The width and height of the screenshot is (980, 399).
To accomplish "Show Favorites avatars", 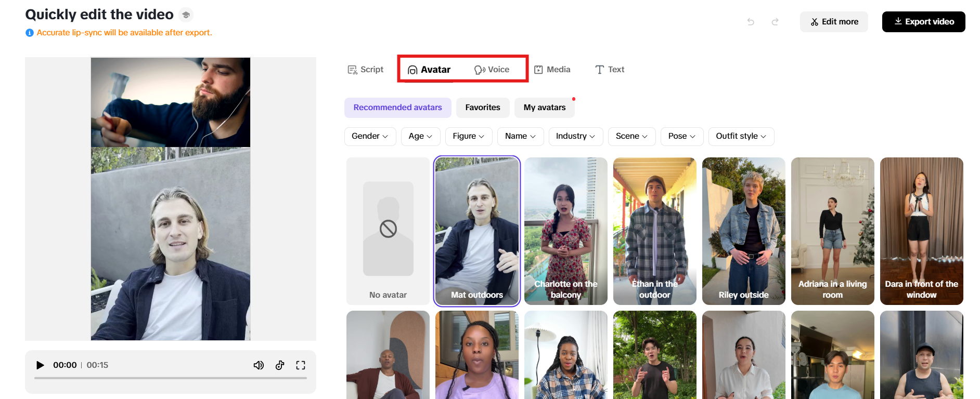I will 482,108.
